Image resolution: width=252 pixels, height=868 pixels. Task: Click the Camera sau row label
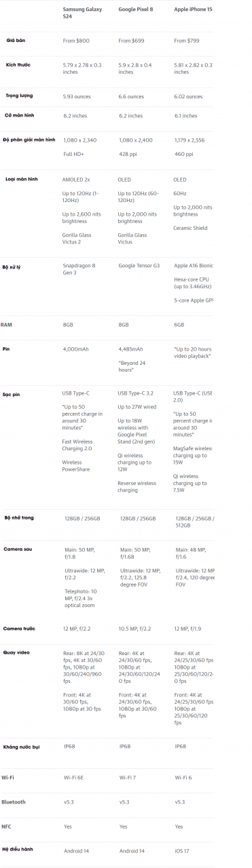(17, 548)
